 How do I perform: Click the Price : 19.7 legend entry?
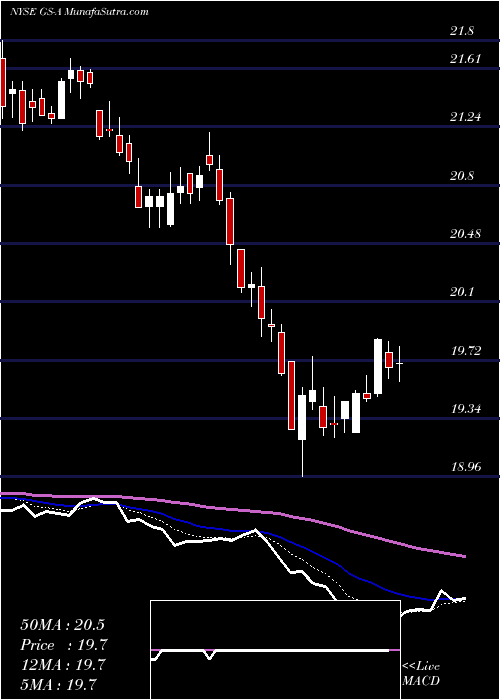[x=63, y=645]
